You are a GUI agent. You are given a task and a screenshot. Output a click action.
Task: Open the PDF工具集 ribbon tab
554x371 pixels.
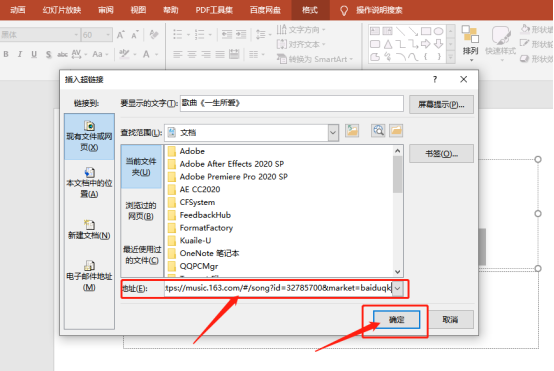(214, 10)
